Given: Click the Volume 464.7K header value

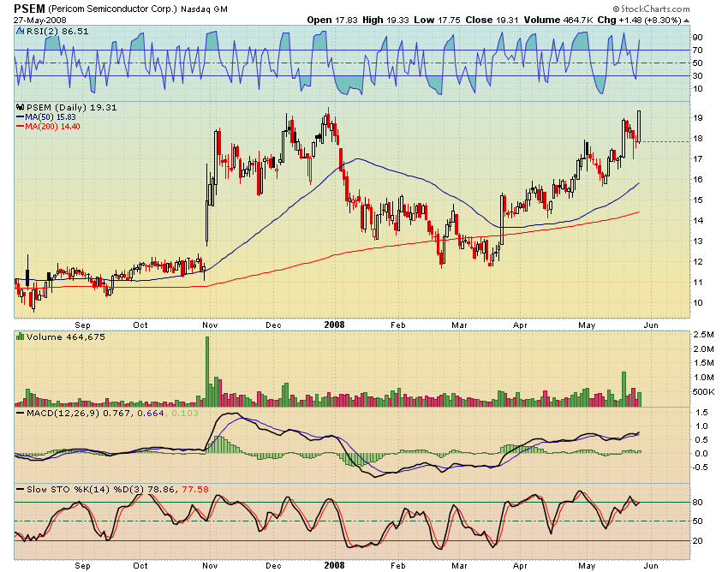Looking at the screenshot, I should tap(558, 20).
